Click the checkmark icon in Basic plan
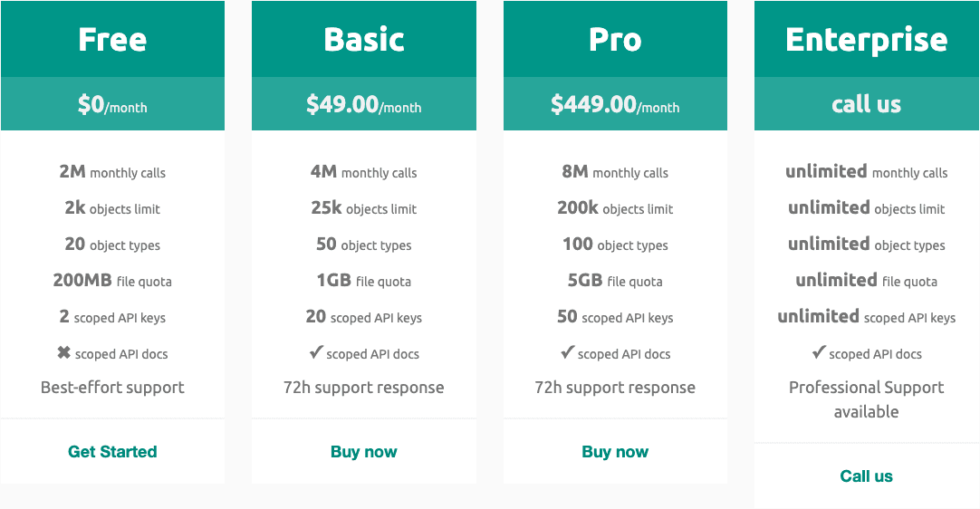Screen dimensions: 980x509 [x=316, y=352]
